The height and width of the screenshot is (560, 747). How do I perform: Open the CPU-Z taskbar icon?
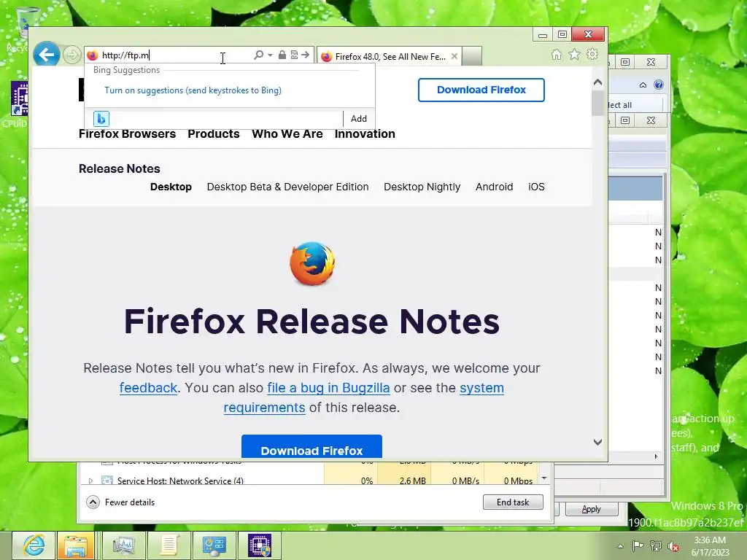(259, 545)
